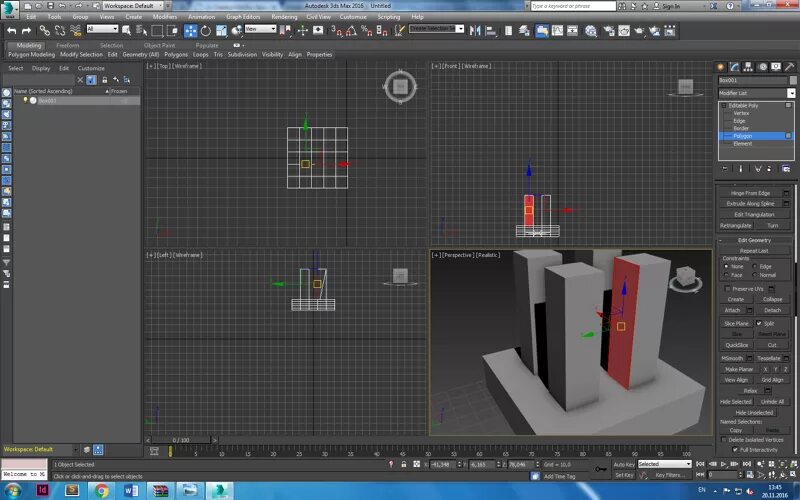This screenshot has height=500, width=800.
Task: Open the Create command panel tab
Action: (x=720, y=67)
